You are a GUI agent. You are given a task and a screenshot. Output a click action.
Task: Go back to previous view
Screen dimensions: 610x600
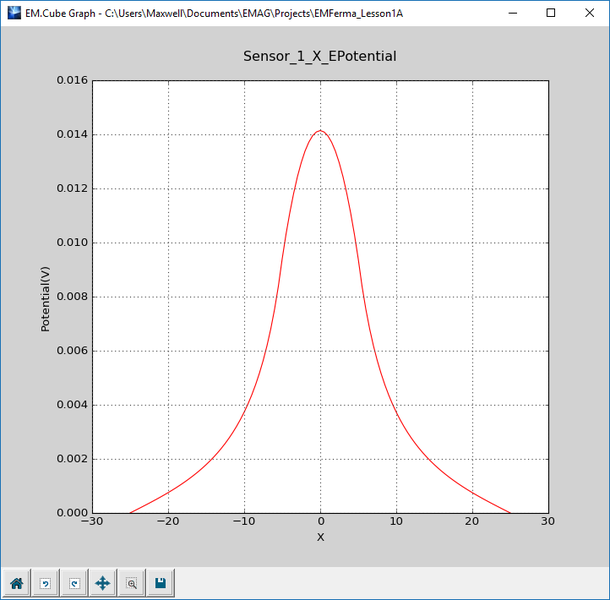point(45,582)
